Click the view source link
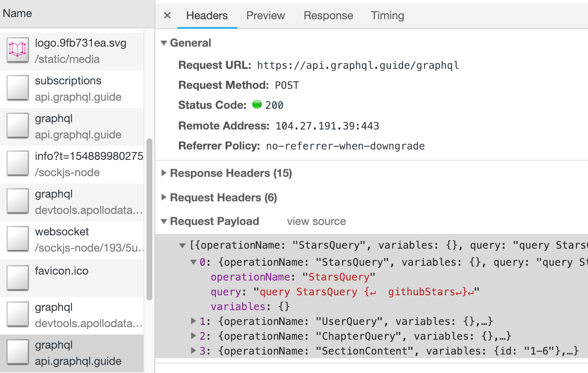Viewport: 588px width, 373px height. coord(317,221)
